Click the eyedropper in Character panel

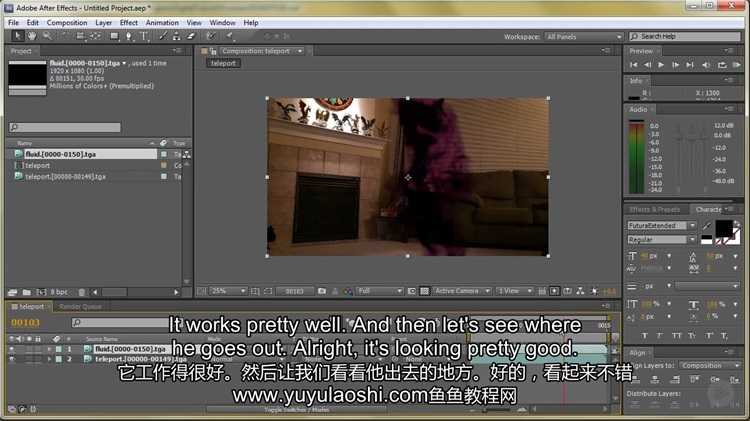click(707, 225)
